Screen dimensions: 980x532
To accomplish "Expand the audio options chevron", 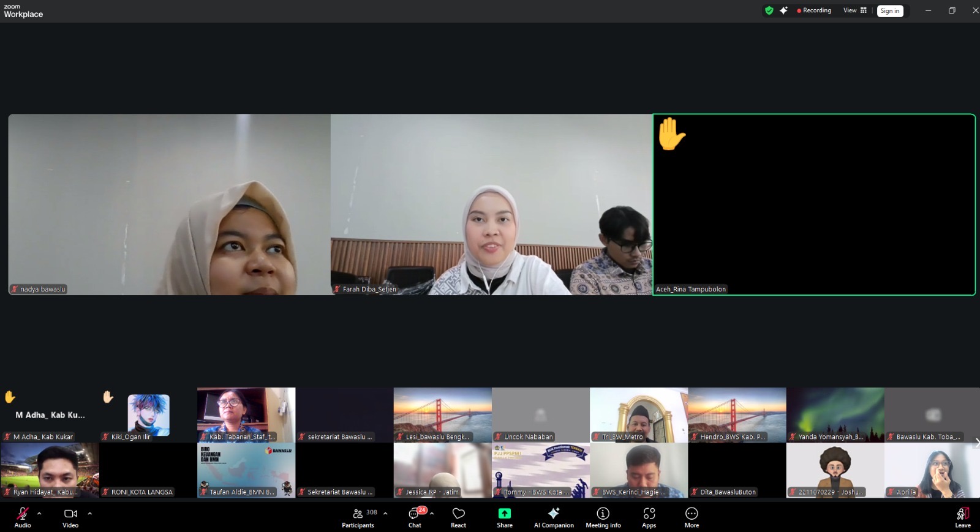I will pos(39,514).
